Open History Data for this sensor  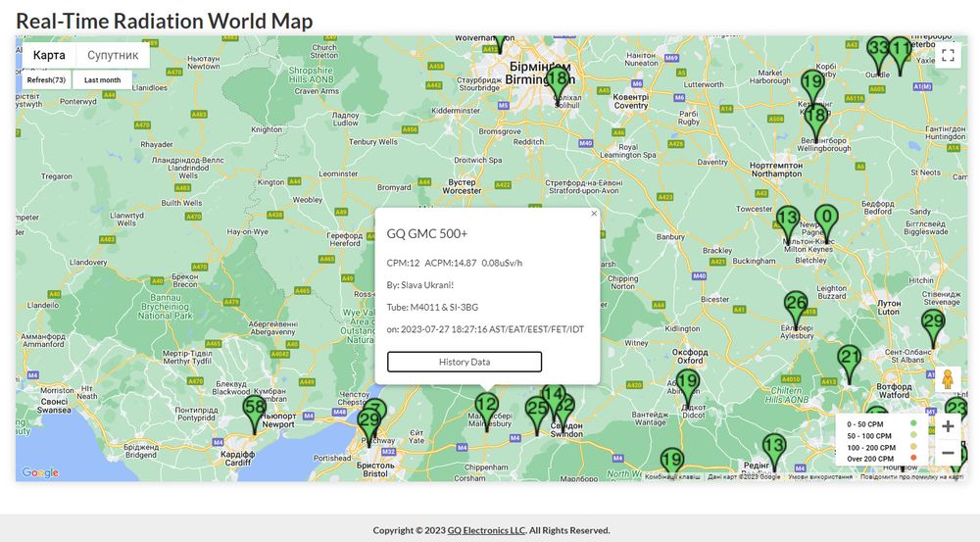[465, 362]
